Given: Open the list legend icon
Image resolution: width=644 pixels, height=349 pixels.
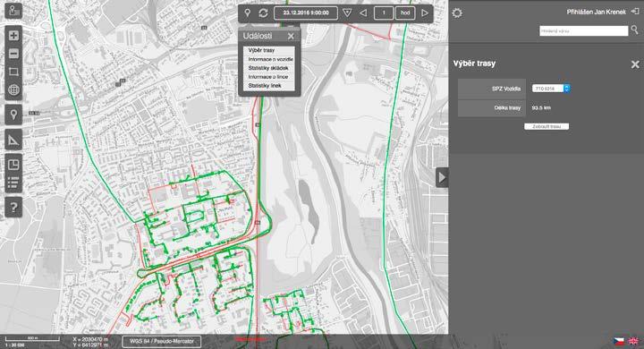Looking at the screenshot, I should point(13,183).
